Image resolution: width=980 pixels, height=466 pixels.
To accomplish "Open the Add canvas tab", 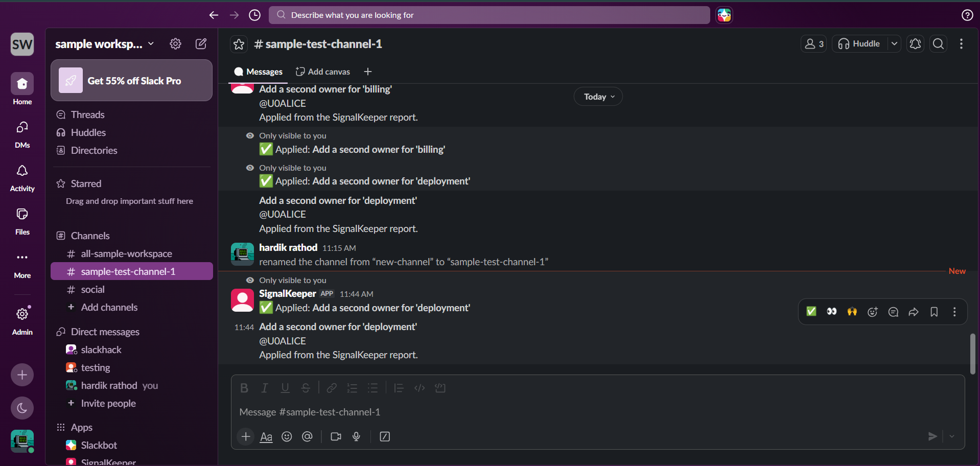I will tap(323, 72).
